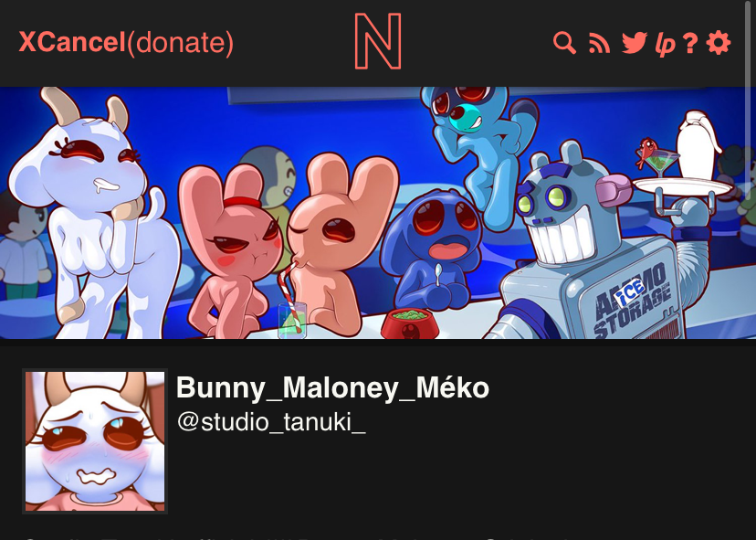Select the @studio_tanuki_ username link

click(271, 422)
